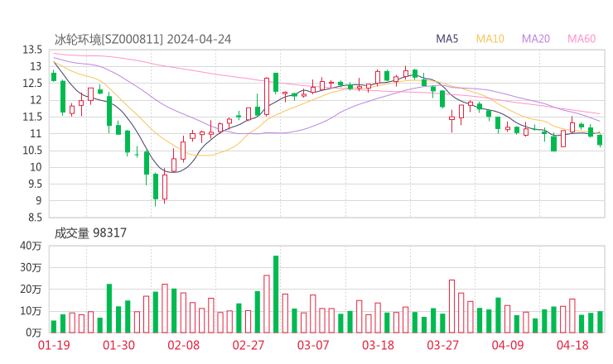Click the lowest candlestick near price 9
Image resolution: width=613 pixels, height=364 pixels.
coord(155,187)
